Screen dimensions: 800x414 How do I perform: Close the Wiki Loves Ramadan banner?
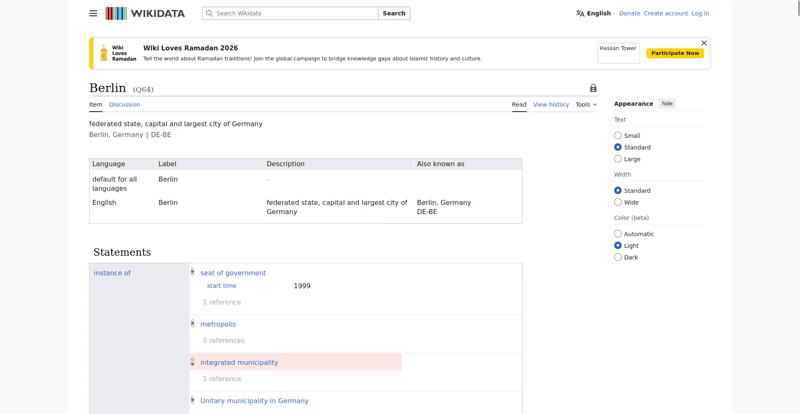[704, 43]
